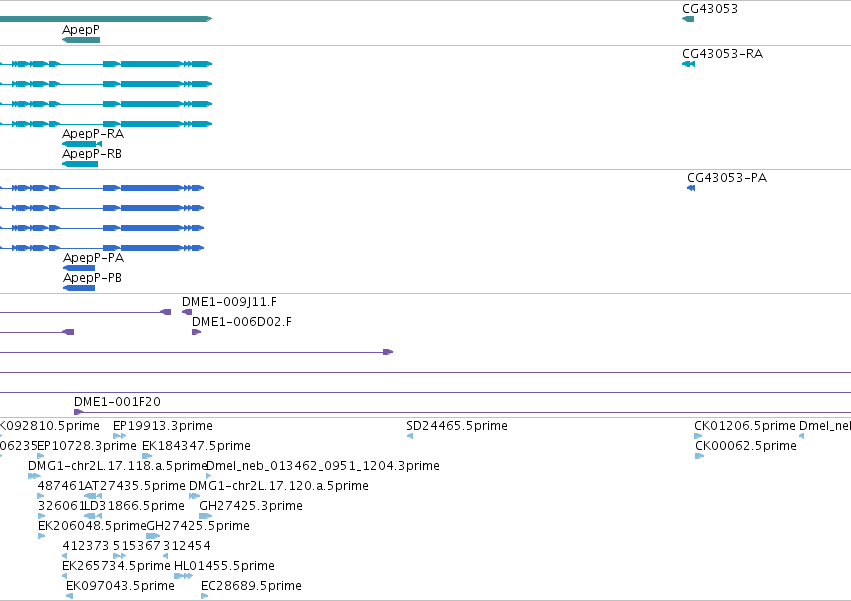Select the 412373 feature label
Screen dimensions: 851x601
pyautogui.click(x=86, y=546)
